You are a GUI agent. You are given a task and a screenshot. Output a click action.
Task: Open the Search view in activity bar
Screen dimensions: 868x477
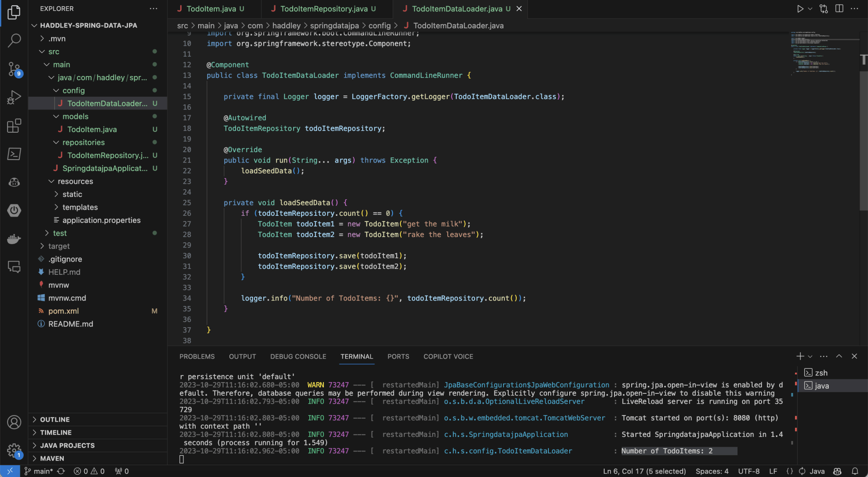pos(14,41)
